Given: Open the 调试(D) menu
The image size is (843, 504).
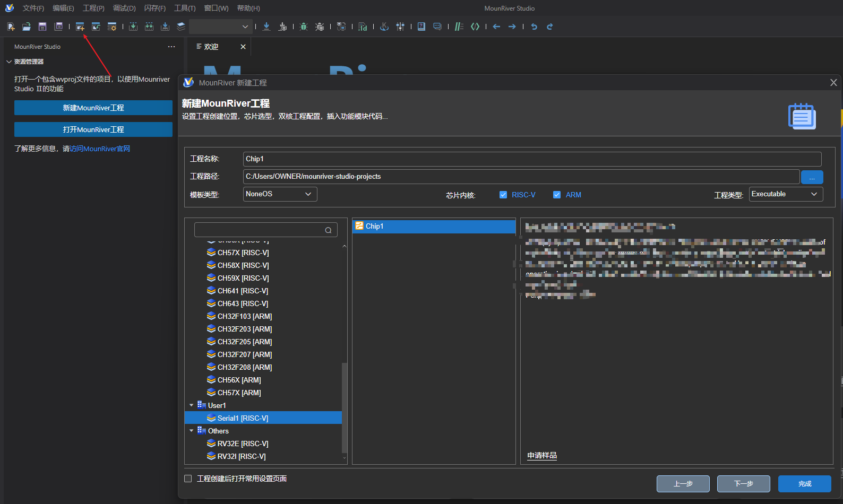Looking at the screenshot, I should click(x=124, y=8).
